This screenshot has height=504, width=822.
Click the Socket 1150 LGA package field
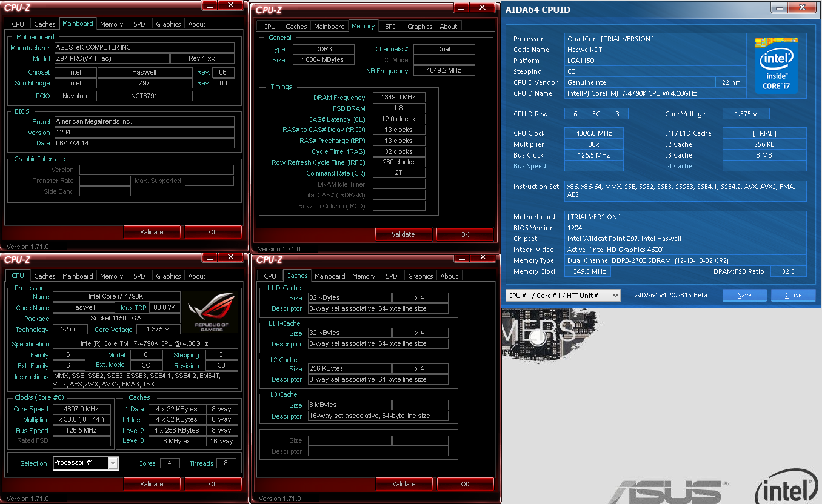[x=116, y=319]
